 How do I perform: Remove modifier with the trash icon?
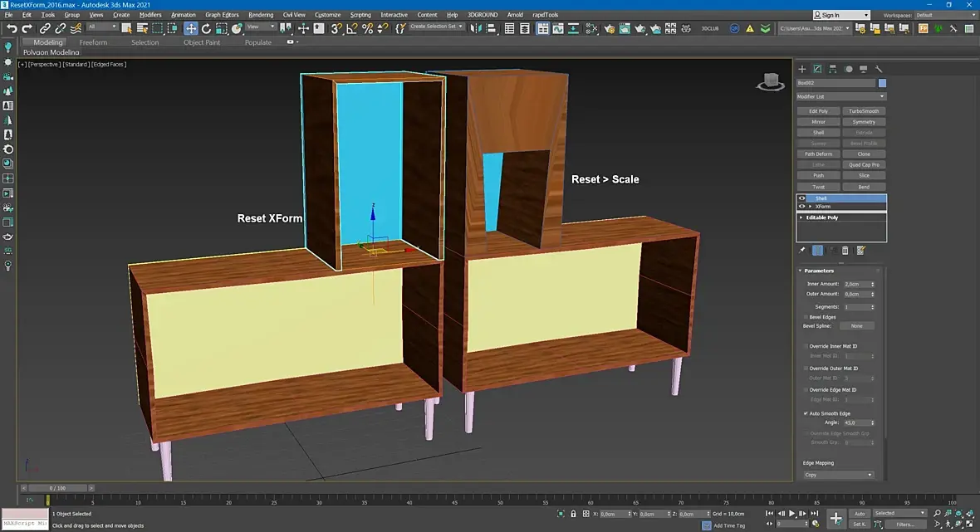coord(845,250)
